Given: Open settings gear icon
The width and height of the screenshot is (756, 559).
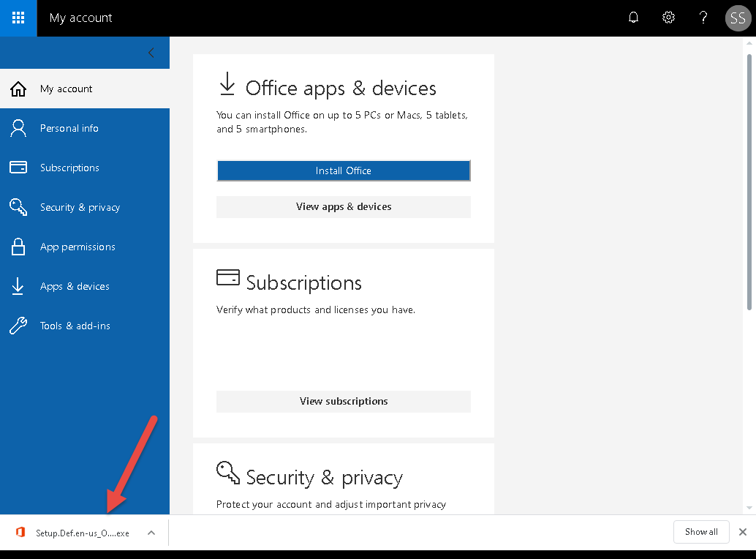Looking at the screenshot, I should click(668, 18).
